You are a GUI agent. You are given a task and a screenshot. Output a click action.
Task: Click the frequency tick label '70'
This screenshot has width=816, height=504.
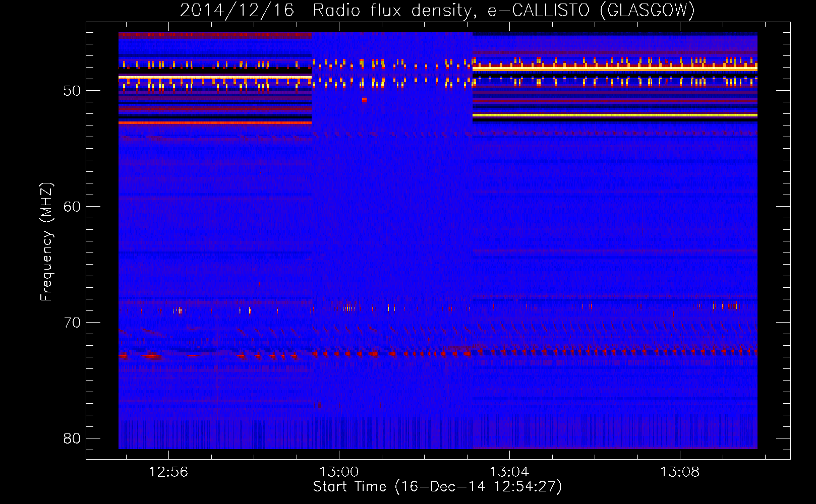[x=72, y=323]
